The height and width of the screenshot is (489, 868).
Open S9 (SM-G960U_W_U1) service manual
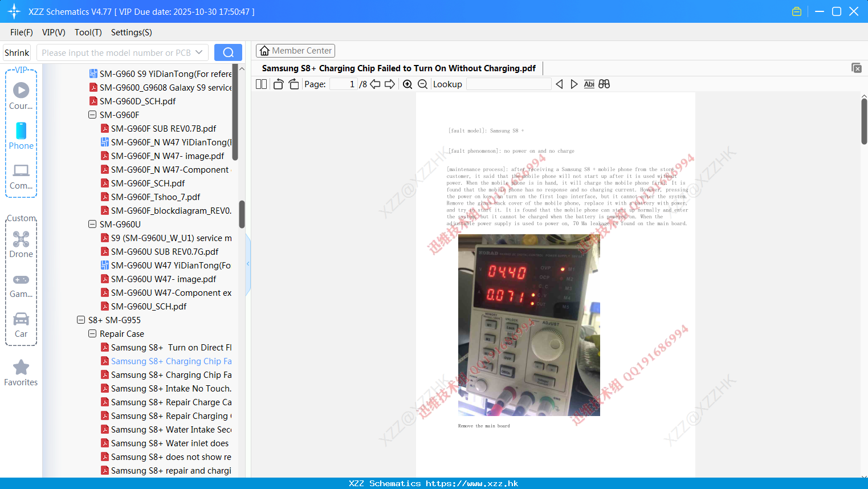click(166, 238)
